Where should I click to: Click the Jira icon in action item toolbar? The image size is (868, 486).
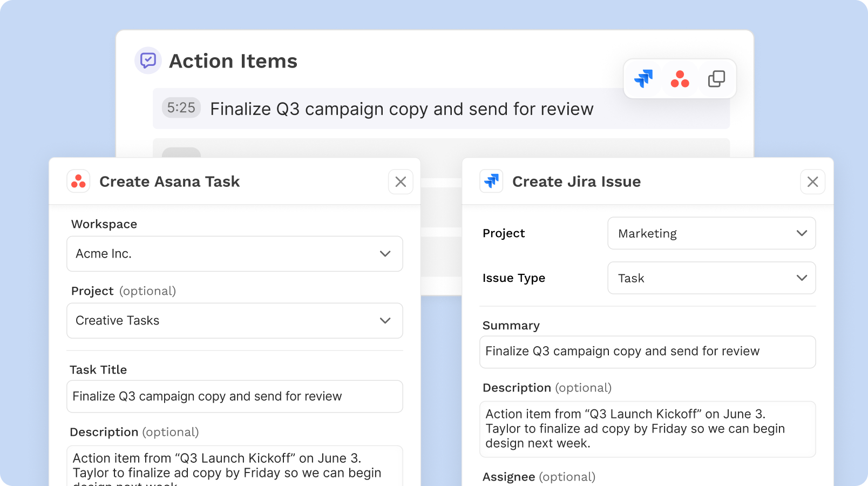643,79
